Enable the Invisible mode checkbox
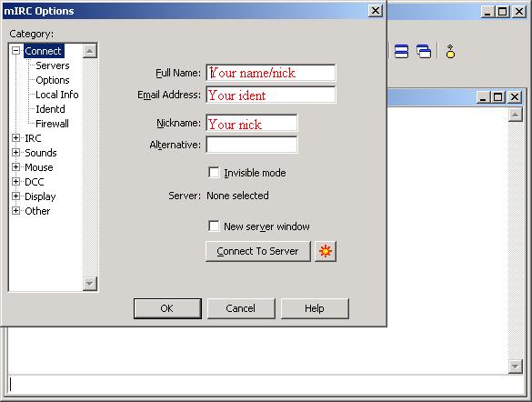The width and height of the screenshot is (532, 402). tap(214, 172)
